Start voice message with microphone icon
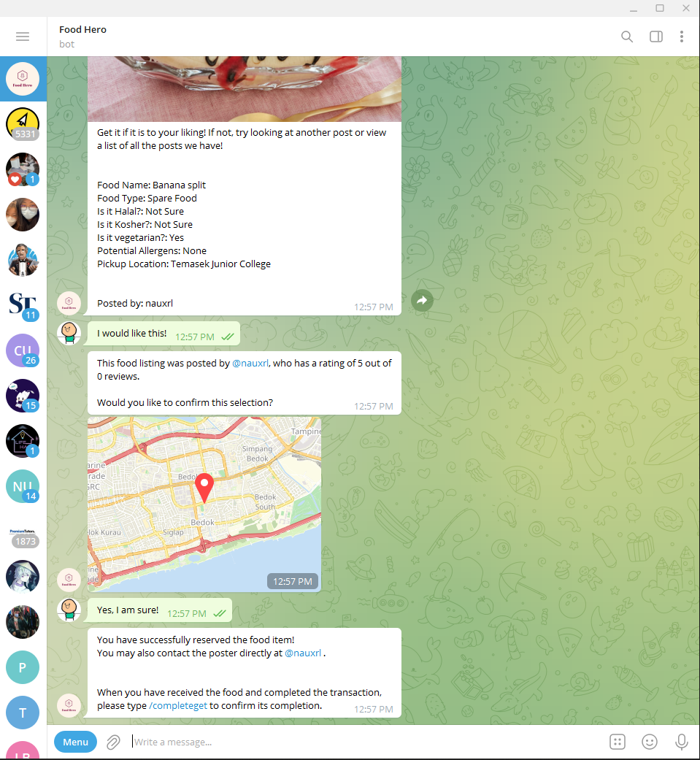Viewport: 700px width, 760px height. 682,742
